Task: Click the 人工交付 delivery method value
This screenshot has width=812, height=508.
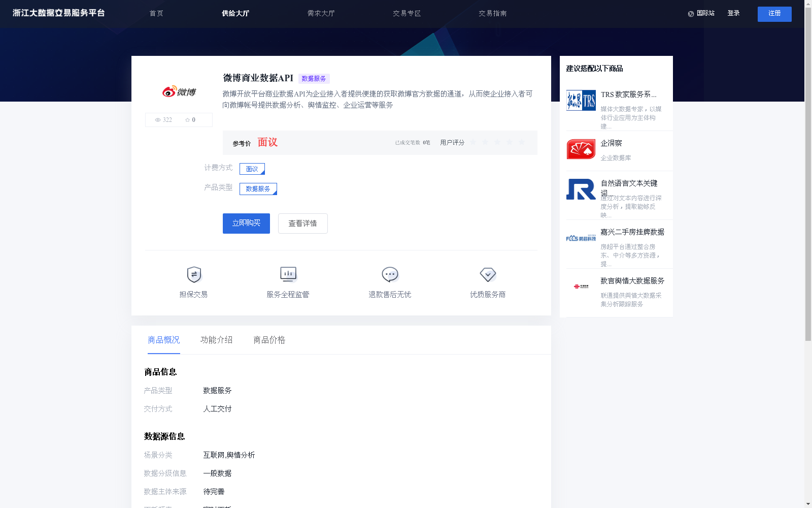Action: coord(217,409)
